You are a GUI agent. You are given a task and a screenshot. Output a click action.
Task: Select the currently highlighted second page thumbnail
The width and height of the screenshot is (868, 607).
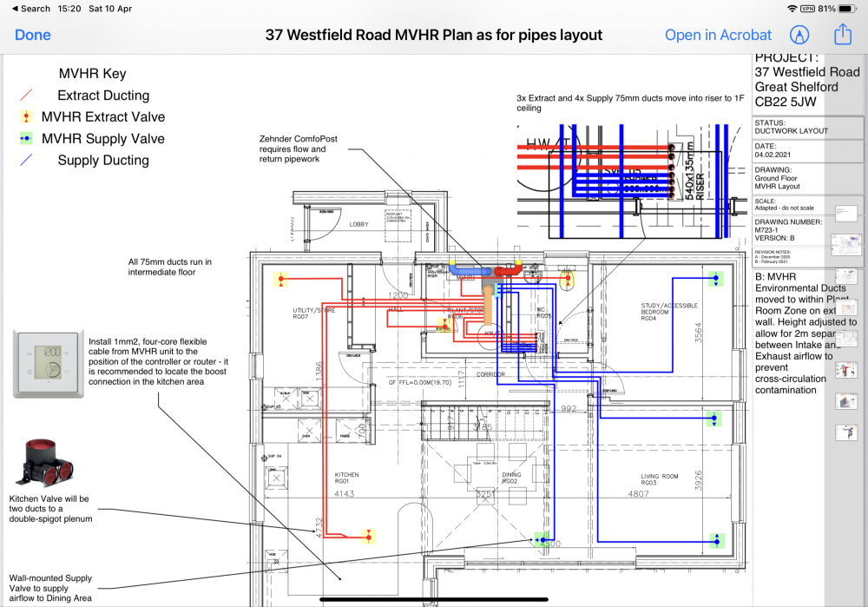tap(845, 244)
